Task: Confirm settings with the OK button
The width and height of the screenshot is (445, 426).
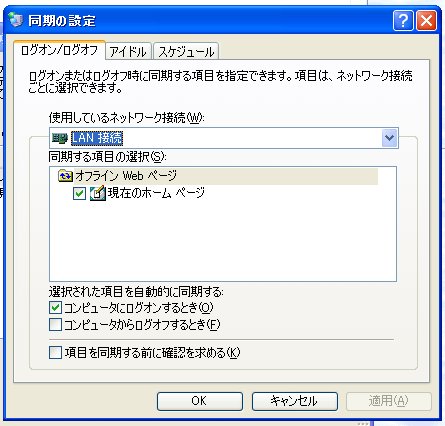Action: (x=200, y=401)
